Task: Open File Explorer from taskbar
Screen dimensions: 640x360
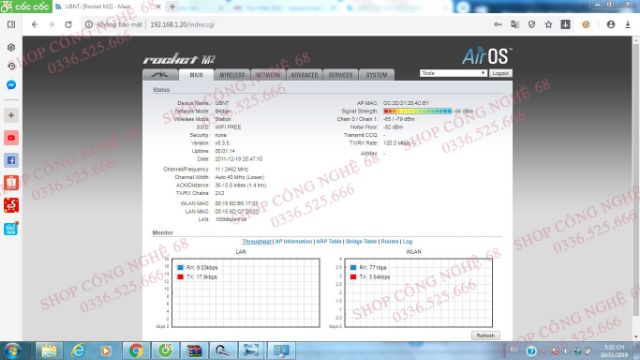Action: pyautogui.click(x=49, y=351)
